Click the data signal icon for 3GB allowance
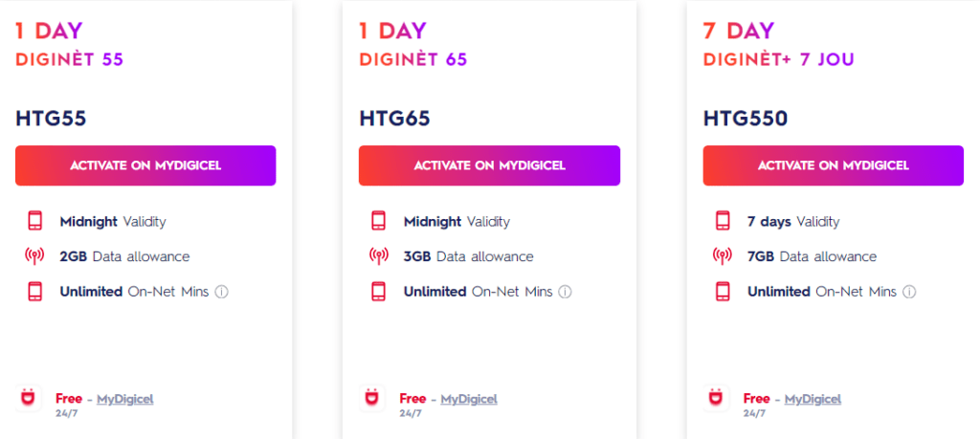980x439 pixels. pos(379,256)
